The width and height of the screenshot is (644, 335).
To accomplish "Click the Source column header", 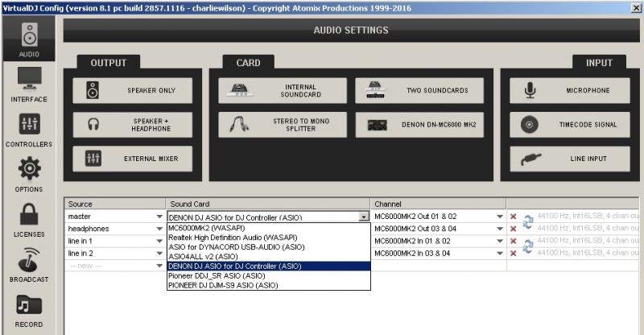I will point(115,204).
